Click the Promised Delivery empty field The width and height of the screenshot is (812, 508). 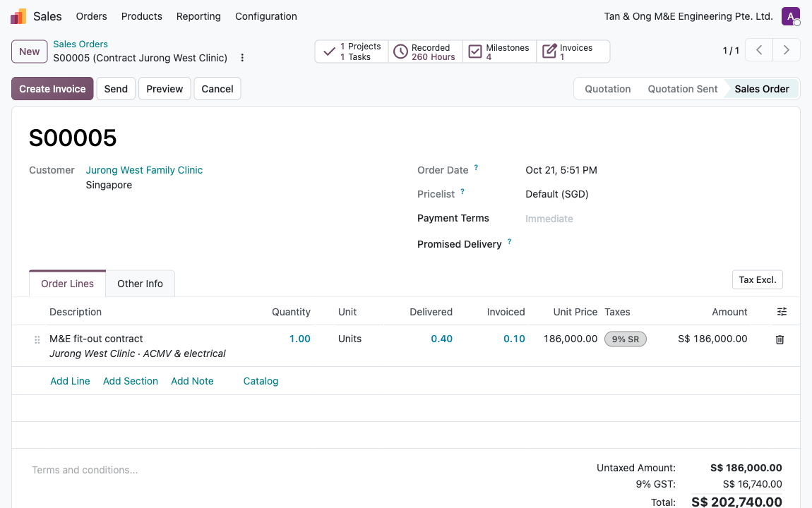click(654, 243)
